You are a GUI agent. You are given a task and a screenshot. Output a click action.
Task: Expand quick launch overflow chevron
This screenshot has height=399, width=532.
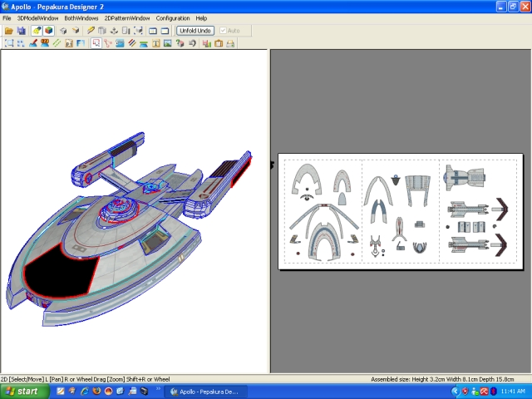[x=158, y=389]
